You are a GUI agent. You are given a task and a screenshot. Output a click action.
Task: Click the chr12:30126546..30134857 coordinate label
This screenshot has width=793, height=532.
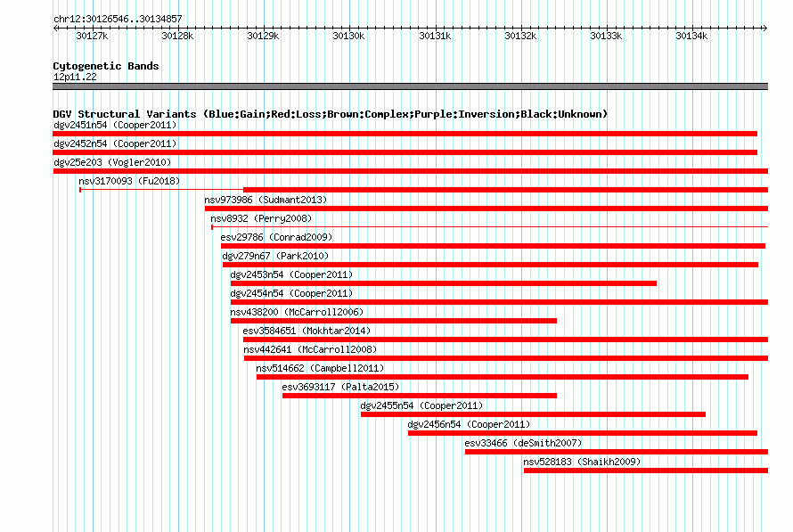coord(118,19)
